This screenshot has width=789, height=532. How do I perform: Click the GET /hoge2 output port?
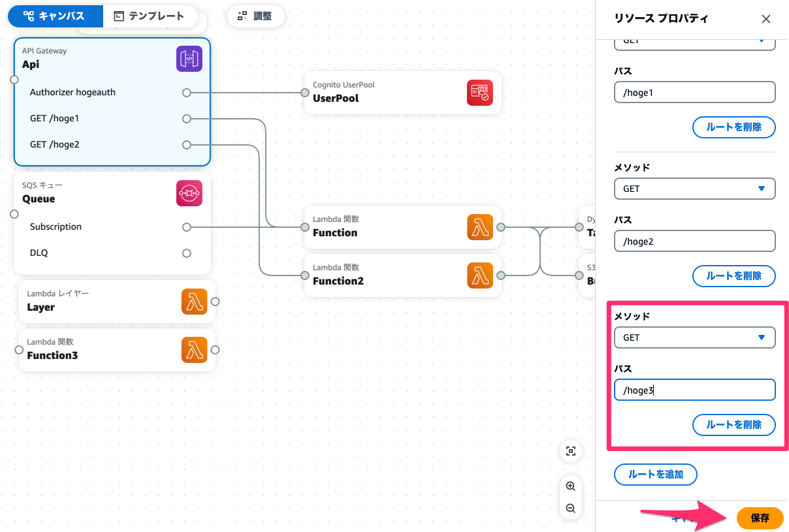pyautogui.click(x=187, y=145)
